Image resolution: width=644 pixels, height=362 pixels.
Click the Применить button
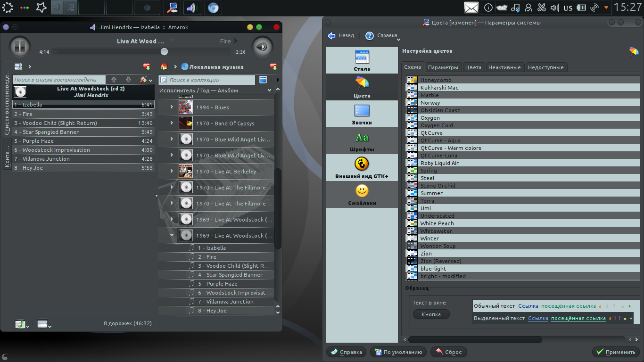[x=616, y=352]
